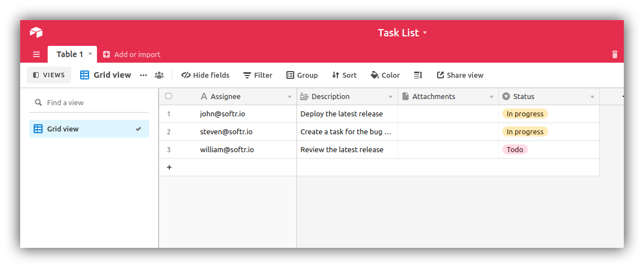Open the Table 1 tab dropdown arrow
This screenshot has height=268, width=644.
(90, 54)
